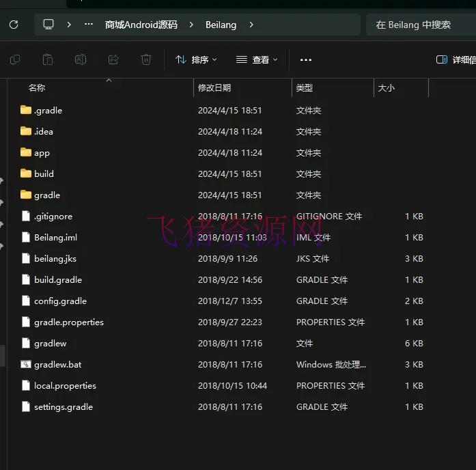Expand chevron after 商城Android源码 breadcrumb
The image size is (476, 470).
(x=191, y=25)
